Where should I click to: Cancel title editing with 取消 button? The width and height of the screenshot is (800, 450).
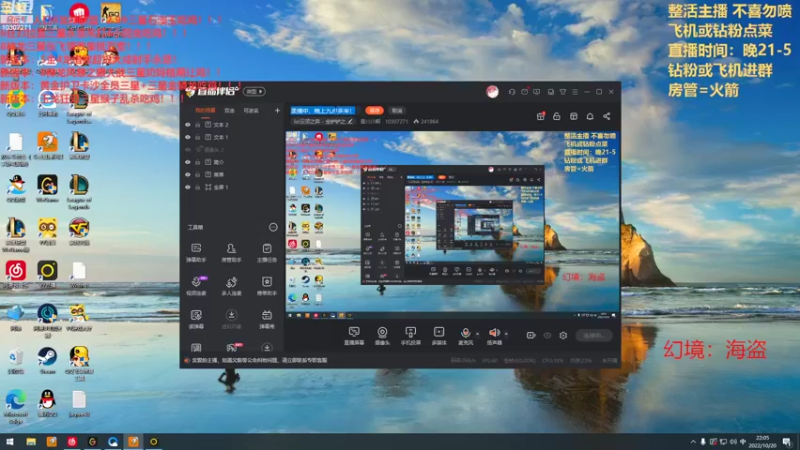tap(397, 110)
